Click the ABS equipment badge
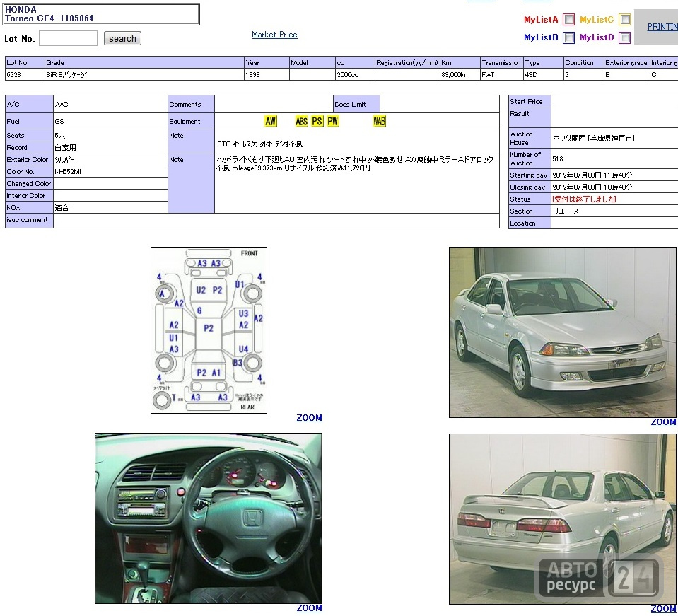Viewport: 678px width, 616px height. pos(301,122)
